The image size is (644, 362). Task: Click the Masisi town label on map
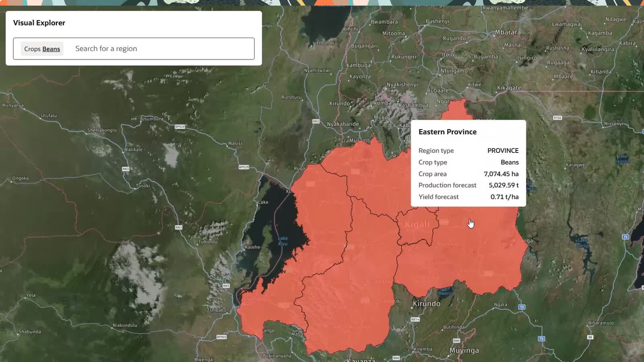[x=235, y=143]
